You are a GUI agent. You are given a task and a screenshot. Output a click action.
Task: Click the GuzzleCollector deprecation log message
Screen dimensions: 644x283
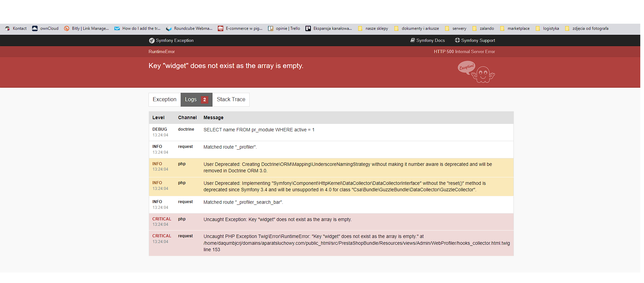345,187
